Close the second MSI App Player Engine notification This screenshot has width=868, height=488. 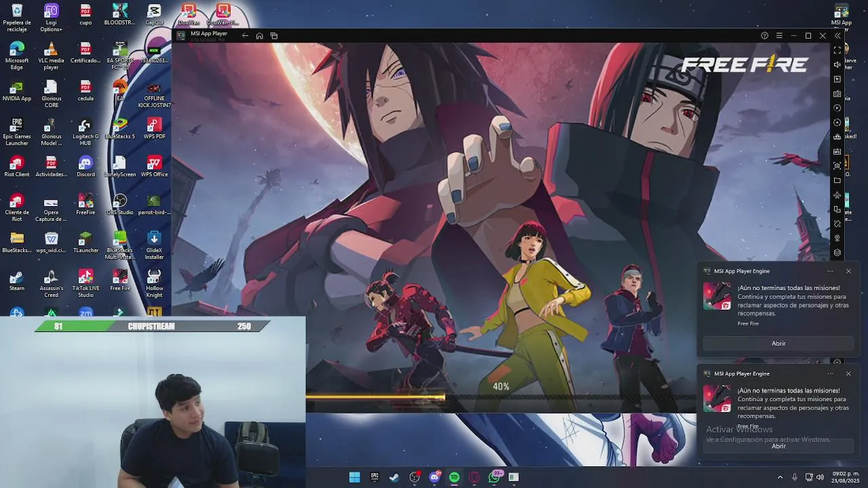coord(848,373)
